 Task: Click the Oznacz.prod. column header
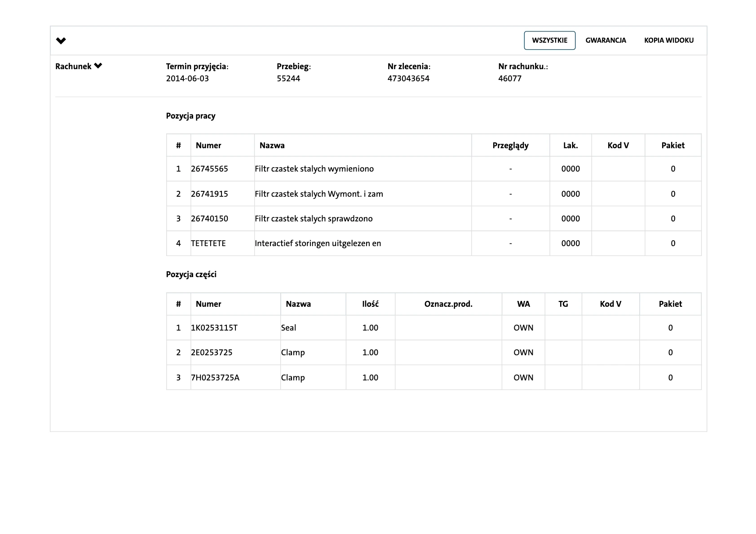(x=448, y=304)
